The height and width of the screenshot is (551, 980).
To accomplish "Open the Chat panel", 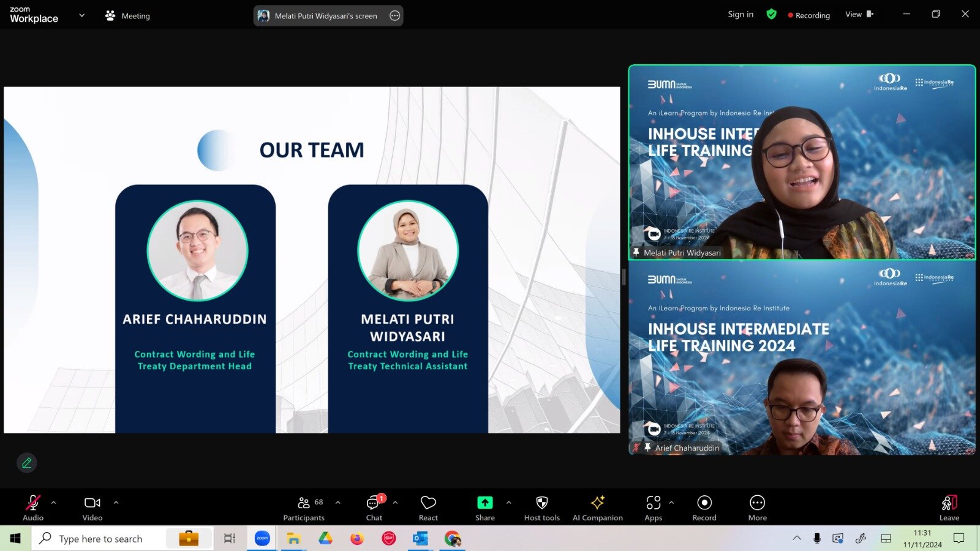I will (374, 508).
